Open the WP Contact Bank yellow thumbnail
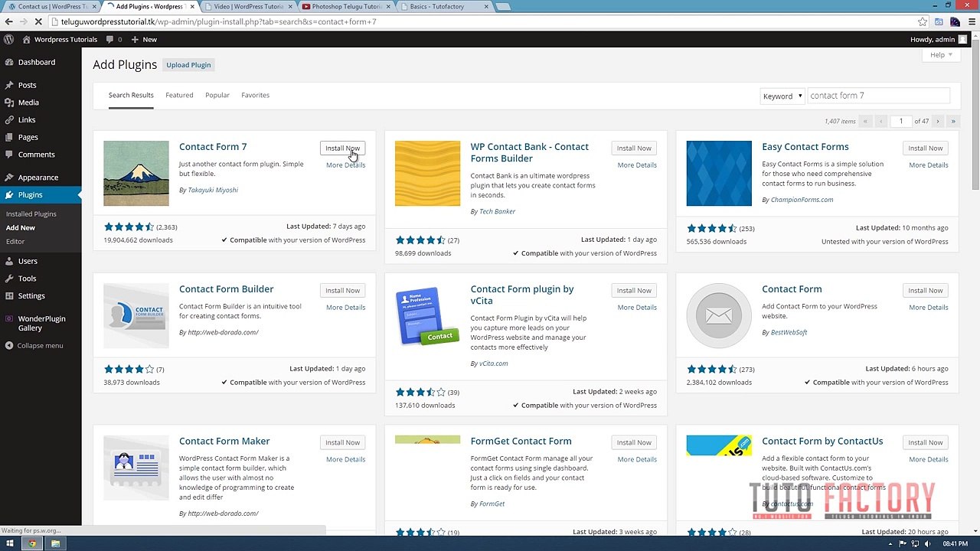Viewport: 980px width, 551px height. point(427,173)
